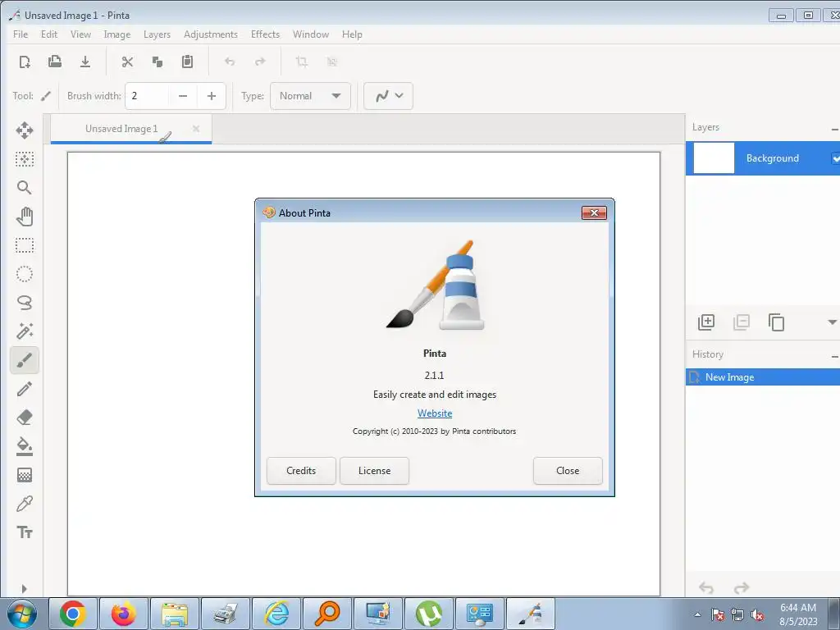Click the Copy toolbar icon
The height and width of the screenshot is (630, 840).
coord(157,62)
